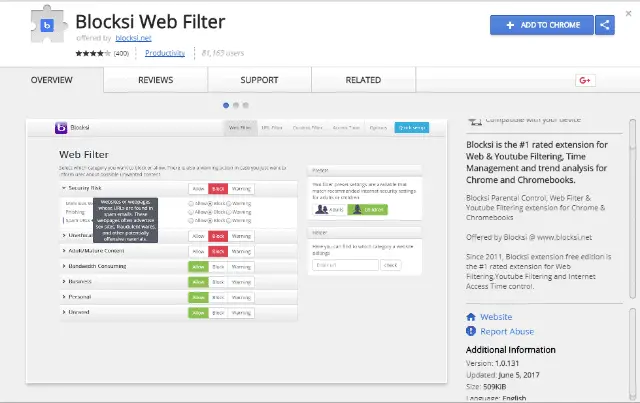Select the second carousel dot
640x403 pixels.
tap(236, 105)
